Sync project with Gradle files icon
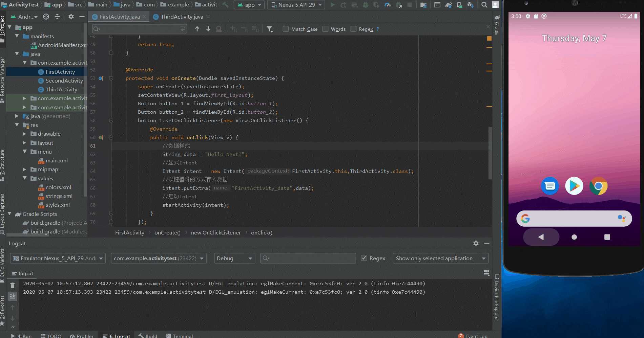The height and width of the screenshot is (338, 644). (x=449, y=5)
